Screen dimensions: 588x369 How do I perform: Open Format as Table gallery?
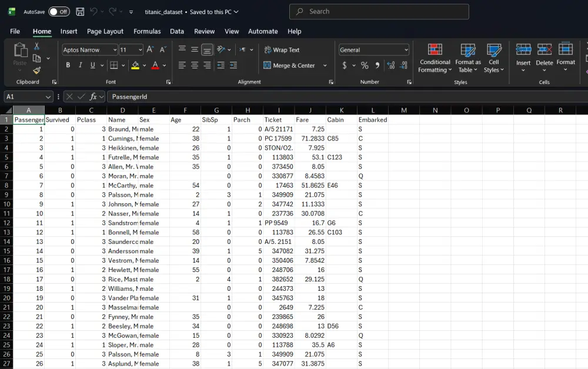pos(468,58)
